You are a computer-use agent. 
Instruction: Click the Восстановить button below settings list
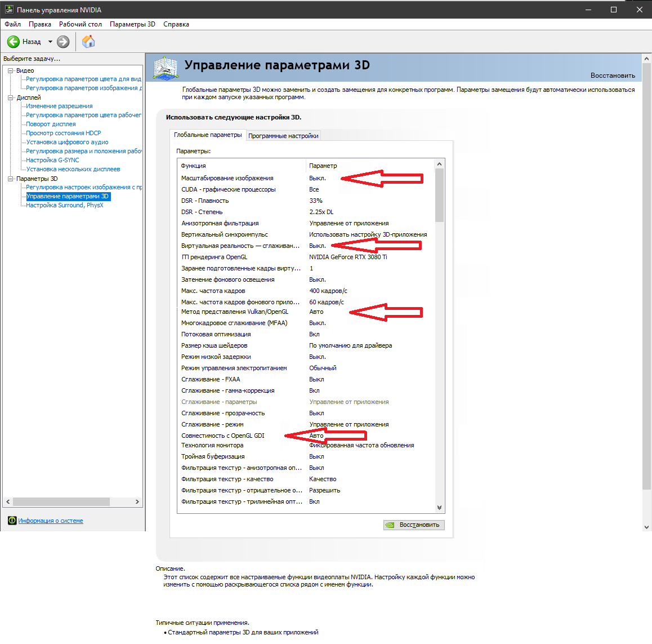414,525
